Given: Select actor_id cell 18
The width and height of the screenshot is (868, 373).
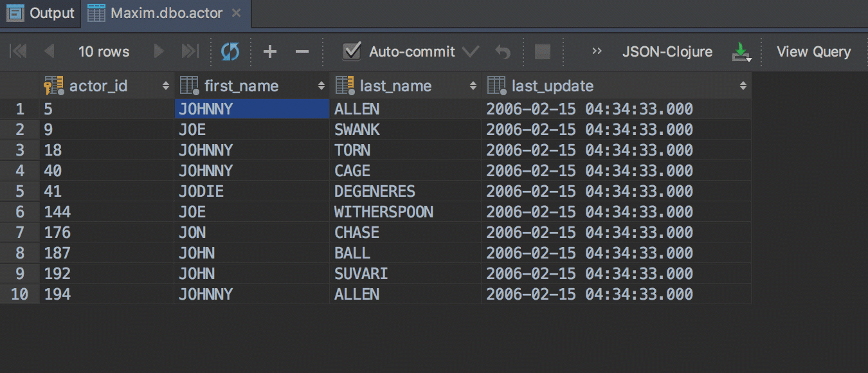Looking at the screenshot, I should [x=107, y=150].
